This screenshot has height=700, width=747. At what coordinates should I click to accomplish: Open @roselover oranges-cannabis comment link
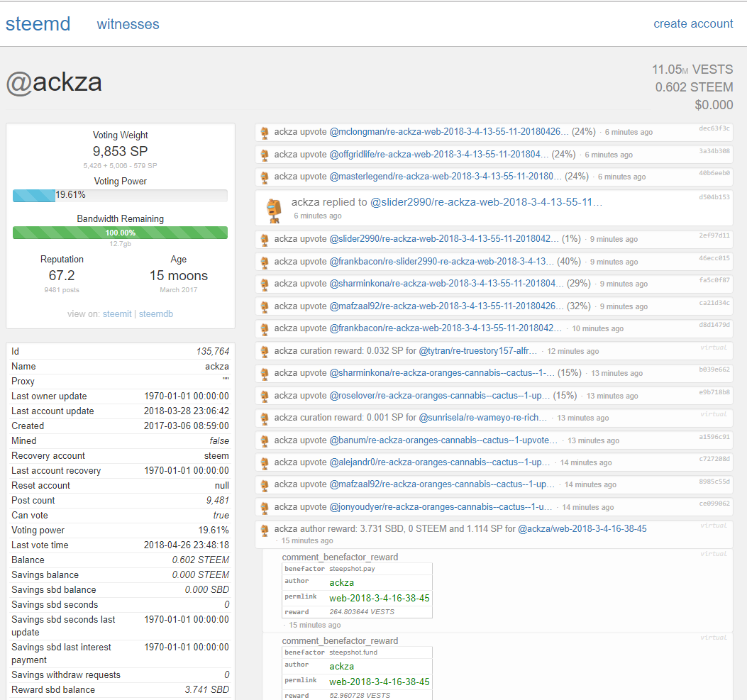point(440,396)
